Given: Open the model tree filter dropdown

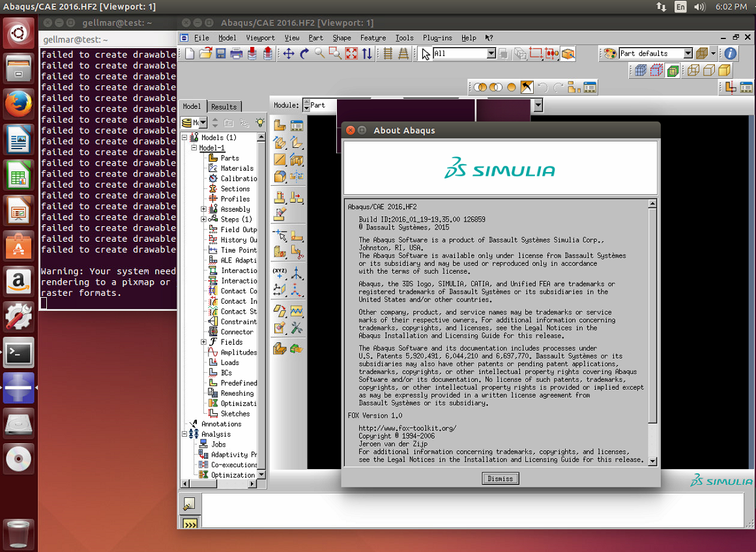Looking at the screenshot, I should [x=203, y=123].
